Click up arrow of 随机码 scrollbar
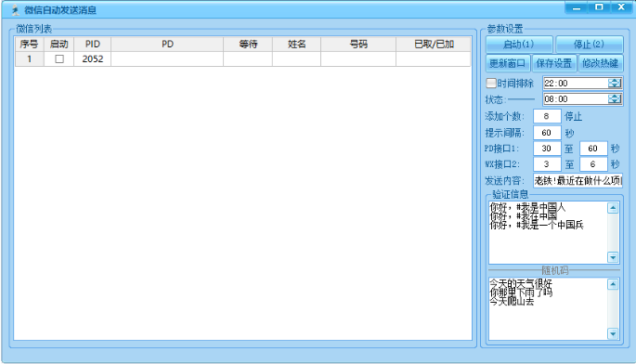This screenshot has width=636, height=364. tap(613, 284)
